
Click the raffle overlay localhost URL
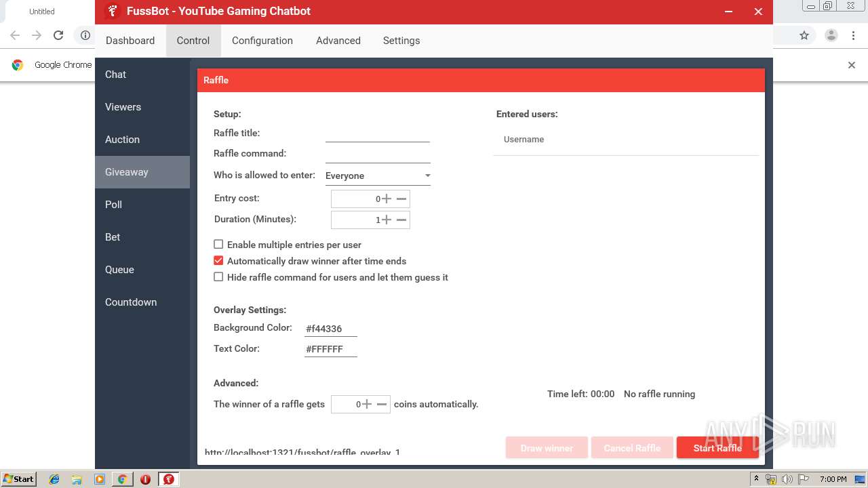(x=302, y=452)
